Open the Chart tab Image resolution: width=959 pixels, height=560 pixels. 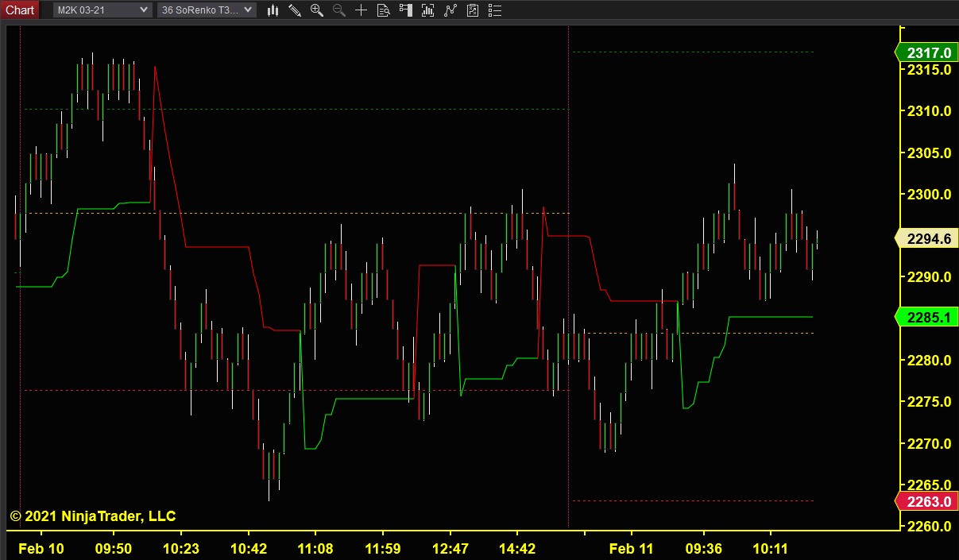pyautogui.click(x=19, y=10)
